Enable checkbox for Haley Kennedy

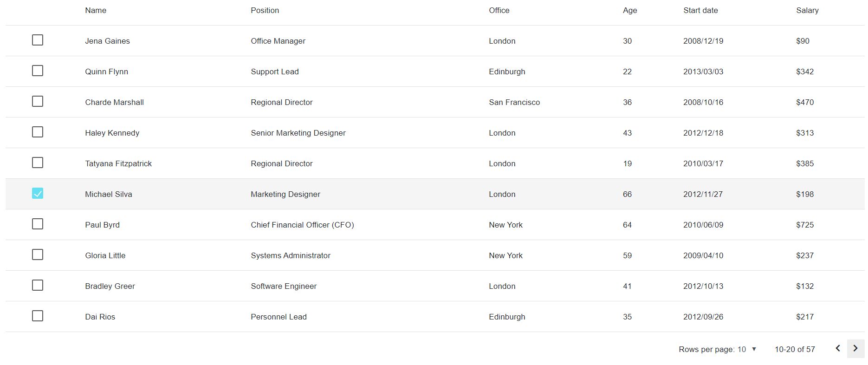point(38,132)
